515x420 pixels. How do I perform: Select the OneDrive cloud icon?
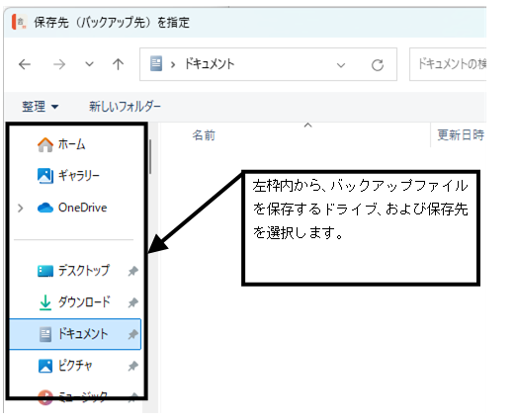point(45,208)
